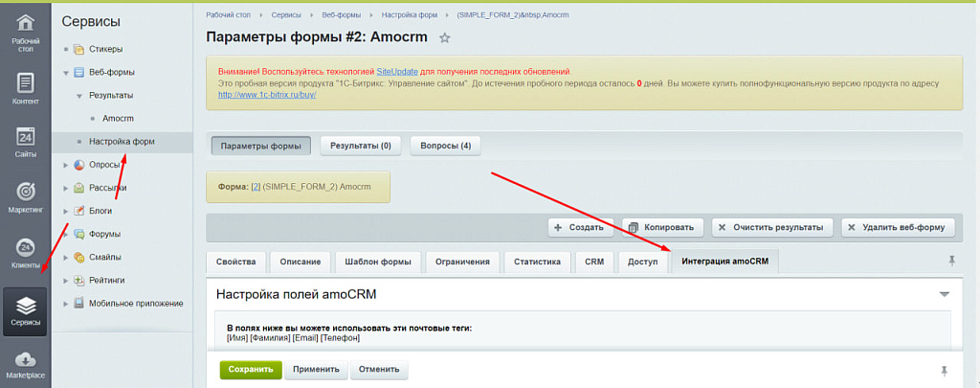Switch to the Шаблон формы tab
The height and width of the screenshot is (388, 980).
pyautogui.click(x=377, y=262)
